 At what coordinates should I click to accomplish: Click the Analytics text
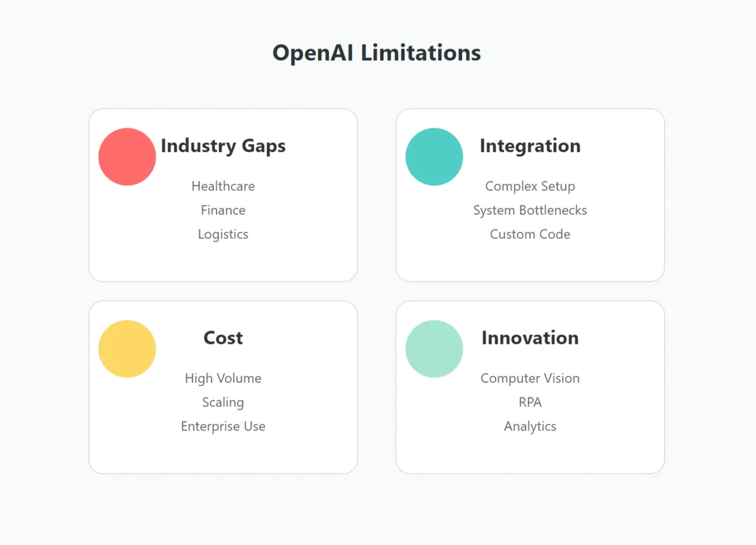click(x=530, y=427)
